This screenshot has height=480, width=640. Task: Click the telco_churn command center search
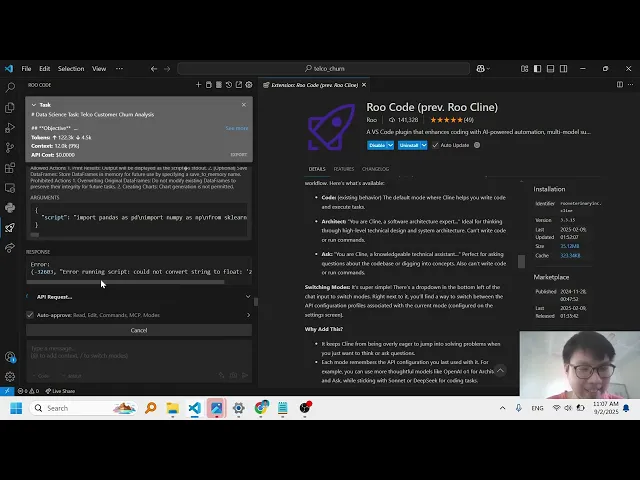[324, 69]
